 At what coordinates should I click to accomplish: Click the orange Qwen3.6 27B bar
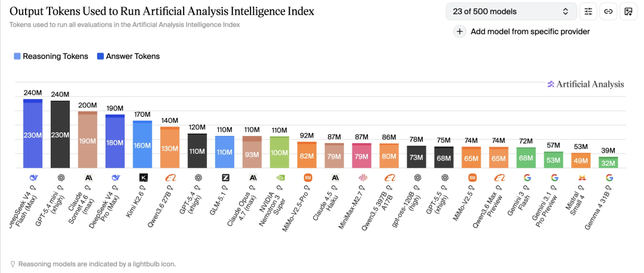171,148
